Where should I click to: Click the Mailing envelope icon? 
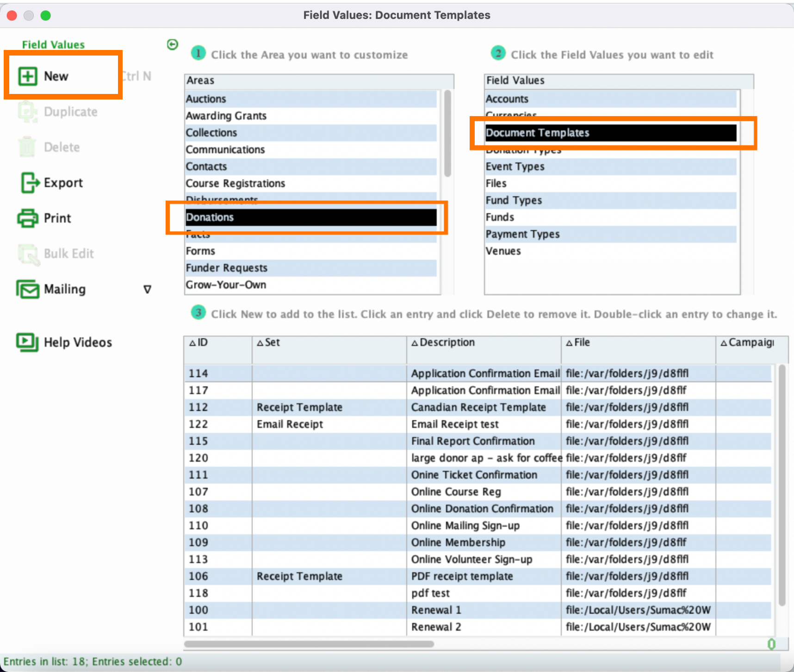click(28, 289)
